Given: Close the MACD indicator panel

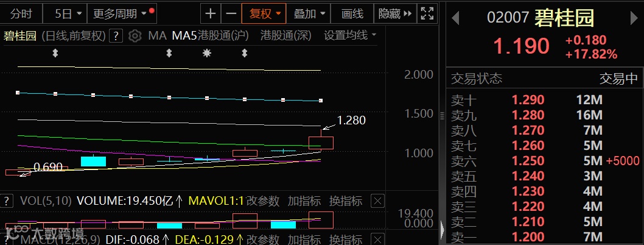Looking at the screenshot, I should [377, 240].
